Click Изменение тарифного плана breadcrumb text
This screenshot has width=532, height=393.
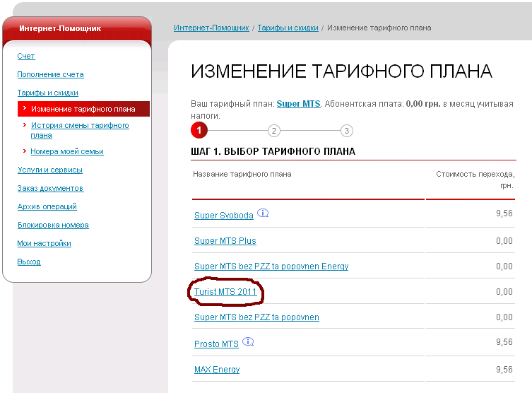379,28
